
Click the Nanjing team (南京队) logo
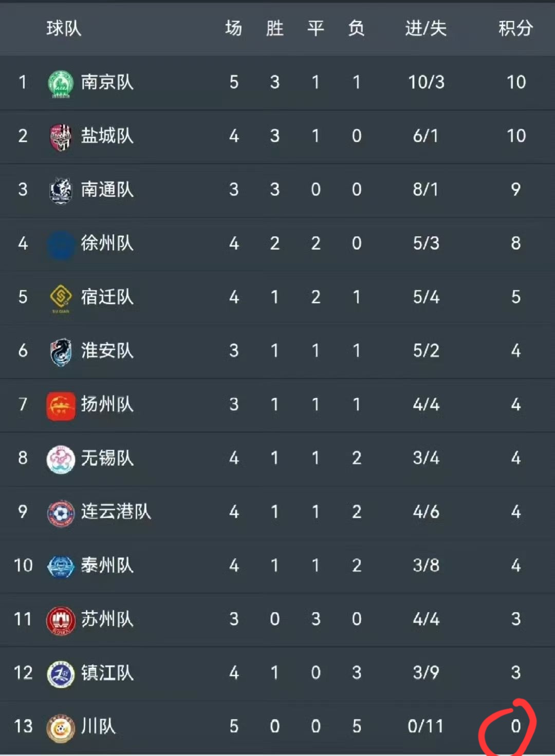[61, 83]
